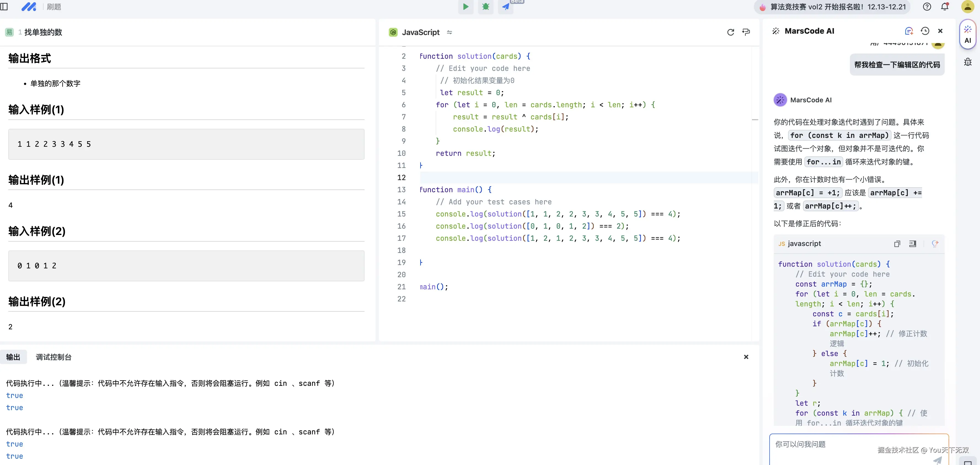This screenshot has height=465, width=980.
Task: Open the bug panel in the right sidebar
Action: [968, 62]
